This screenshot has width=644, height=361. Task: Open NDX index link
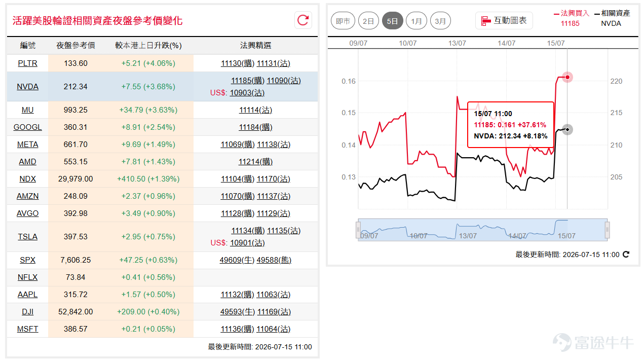click(x=27, y=179)
